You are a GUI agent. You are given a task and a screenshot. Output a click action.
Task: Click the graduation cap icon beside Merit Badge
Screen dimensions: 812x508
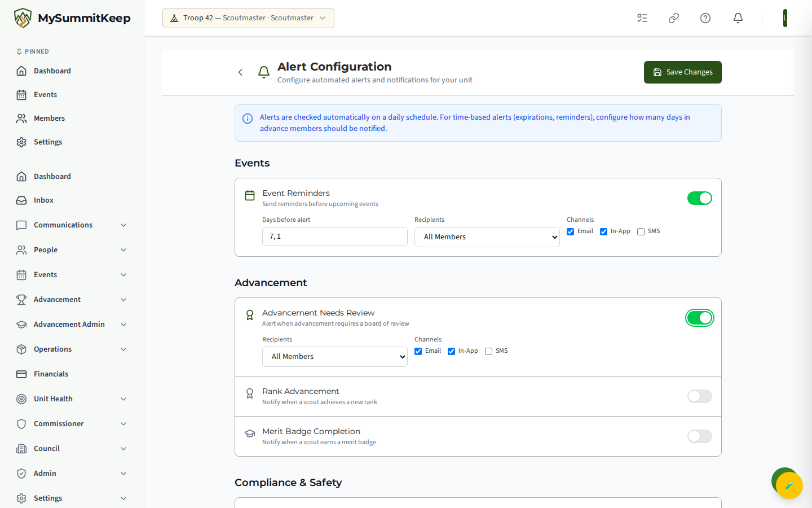pos(250,433)
